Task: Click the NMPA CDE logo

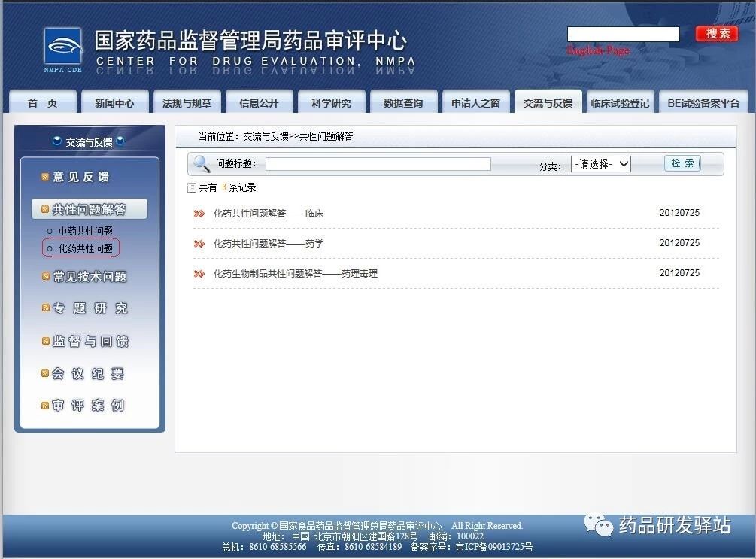Action: tap(63, 50)
